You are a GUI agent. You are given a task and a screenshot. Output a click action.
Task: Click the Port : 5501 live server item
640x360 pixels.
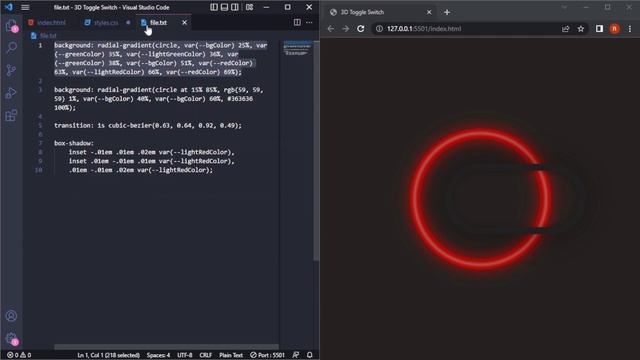click(x=267, y=355)
